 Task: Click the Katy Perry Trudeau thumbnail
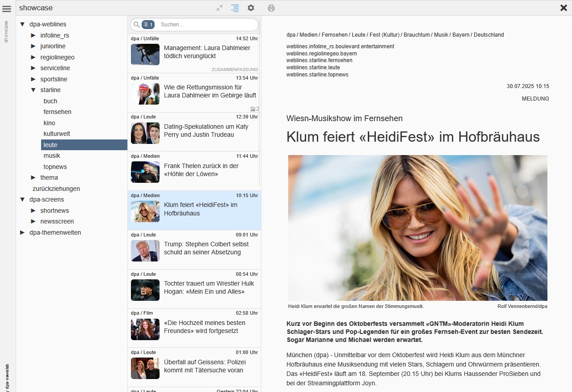[x=145, y=133]
